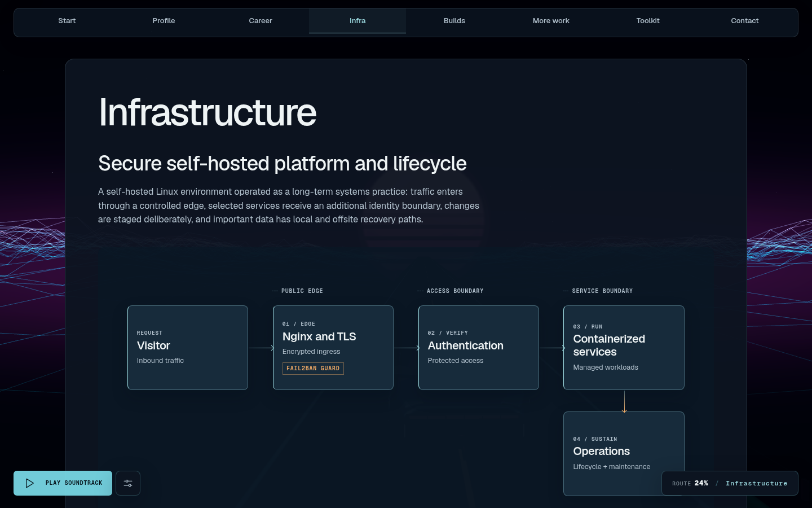Navigate to More work tab
This screenshot has height=508, width=812.
(x=551, y=21)
